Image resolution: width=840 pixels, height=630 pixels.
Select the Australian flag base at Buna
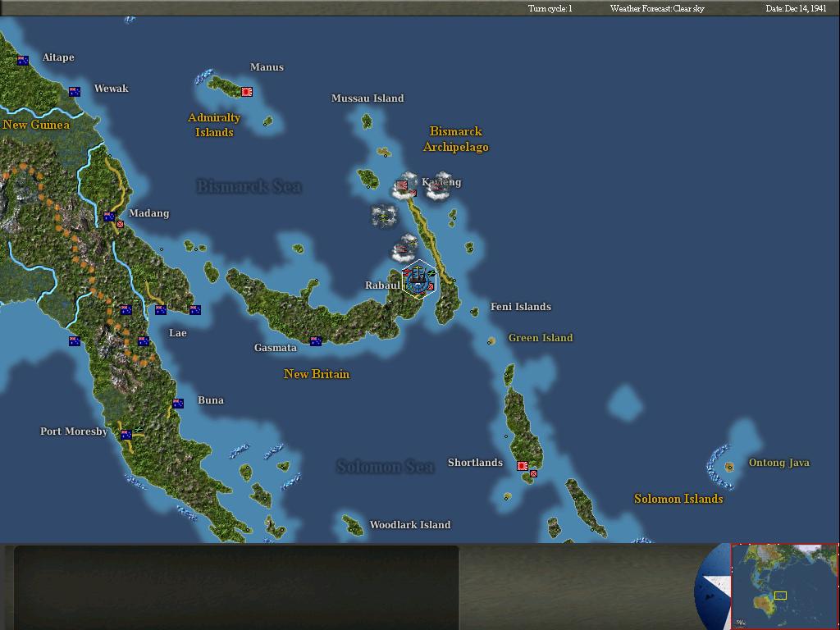[x=178, y=403]
